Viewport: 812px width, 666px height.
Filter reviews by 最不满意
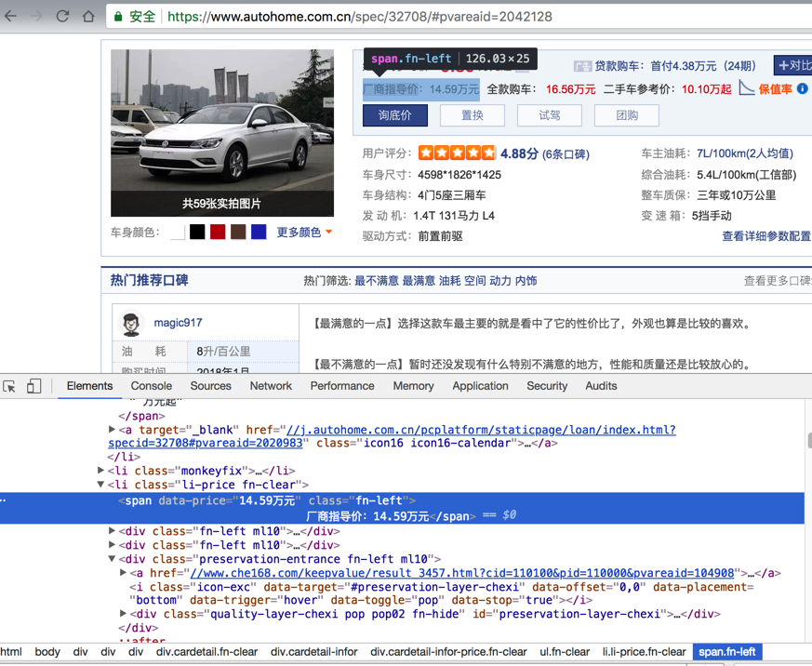[377, 281]
